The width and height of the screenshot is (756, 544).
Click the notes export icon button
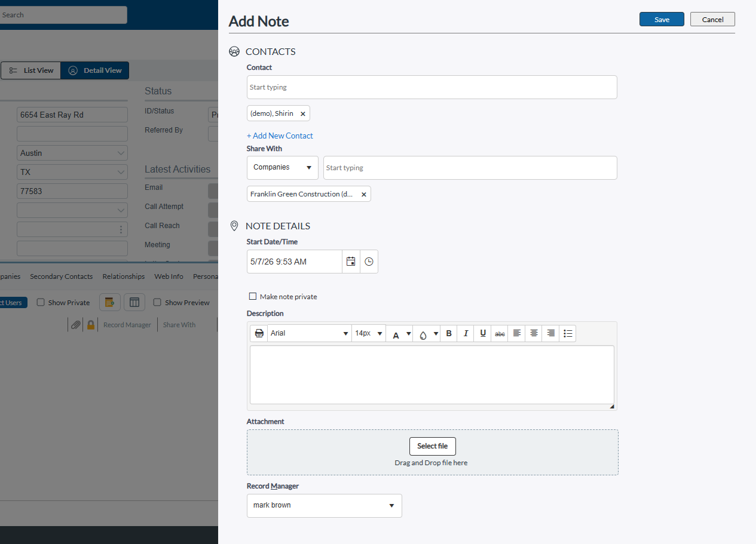(110, 302)
